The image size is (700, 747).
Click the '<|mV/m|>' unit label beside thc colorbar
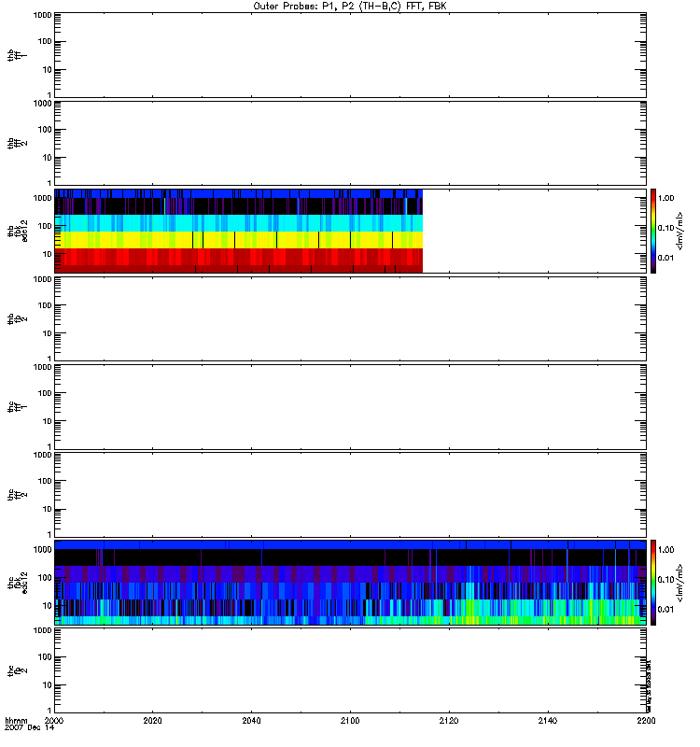[680, 583]
